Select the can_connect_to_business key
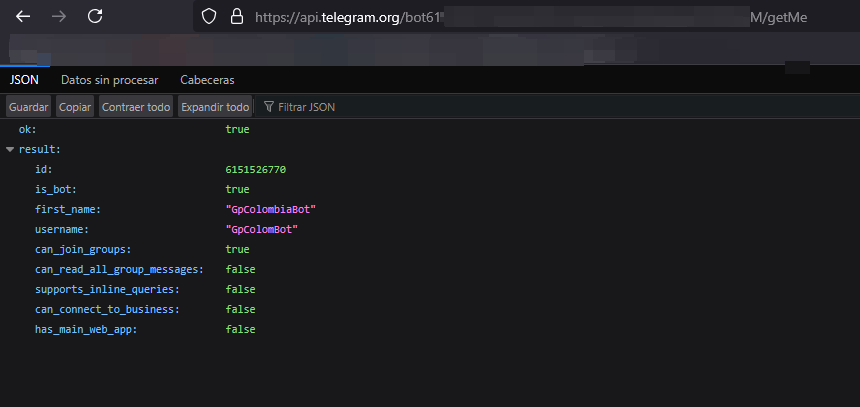The image size is (860, 407). point(108,309)
